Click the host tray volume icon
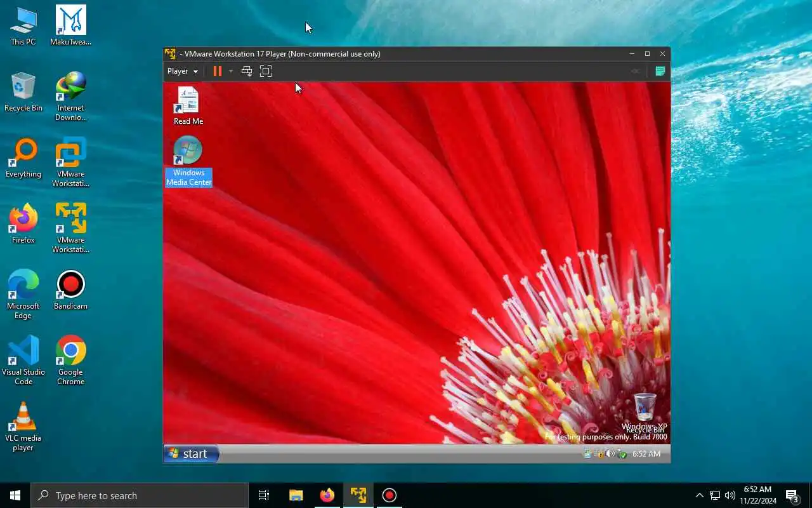 730,495
